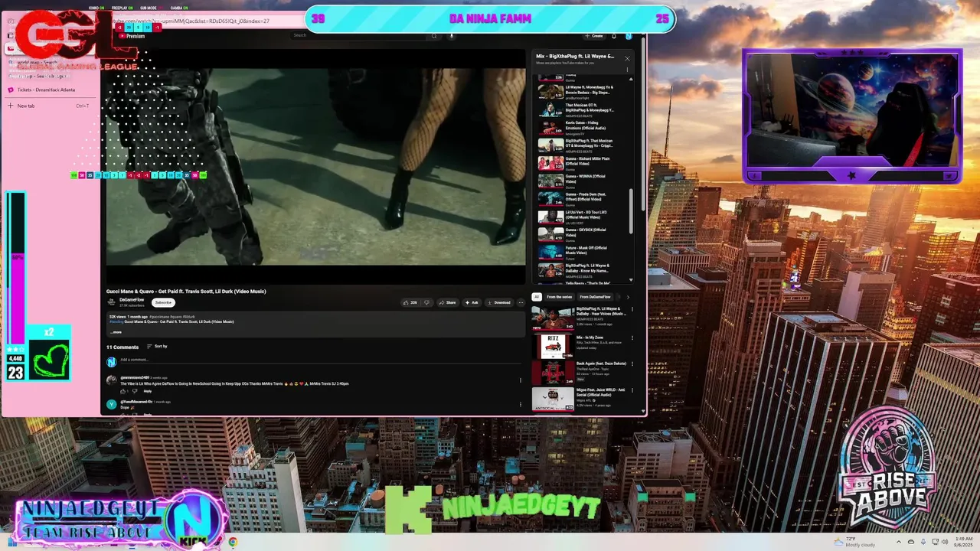Screen dimensions: 980x551
Task: Open user @YusufMuuamed's comment profile avatar
Action: (x=111, y=404)
